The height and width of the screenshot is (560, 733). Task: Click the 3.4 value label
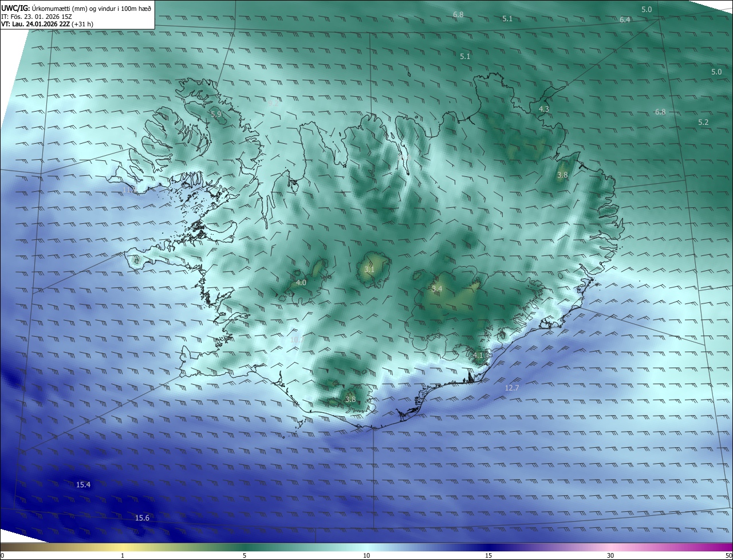pyautogui.click(x=437, y=289)
